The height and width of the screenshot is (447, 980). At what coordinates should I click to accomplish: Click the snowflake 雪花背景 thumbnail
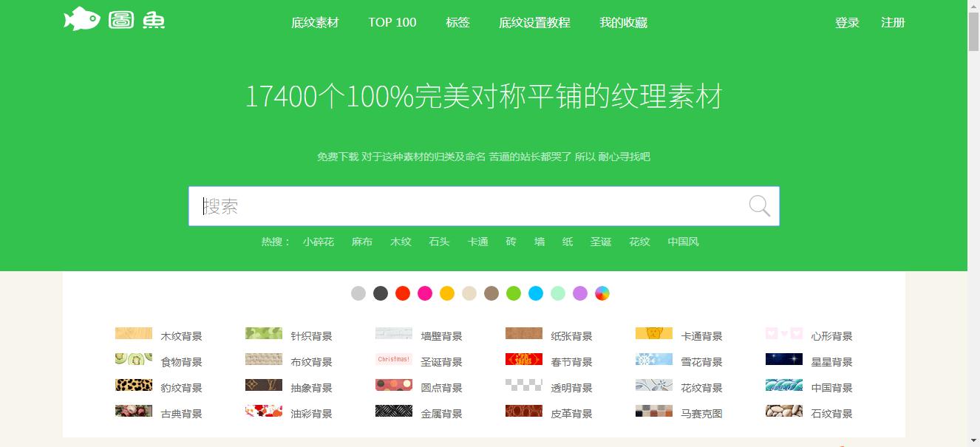coord(654,359)
